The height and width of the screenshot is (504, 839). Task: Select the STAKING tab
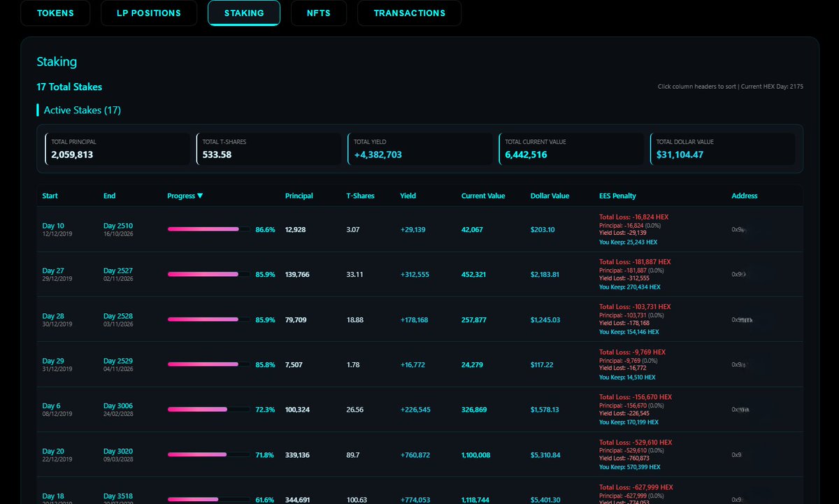click(244, 13)
